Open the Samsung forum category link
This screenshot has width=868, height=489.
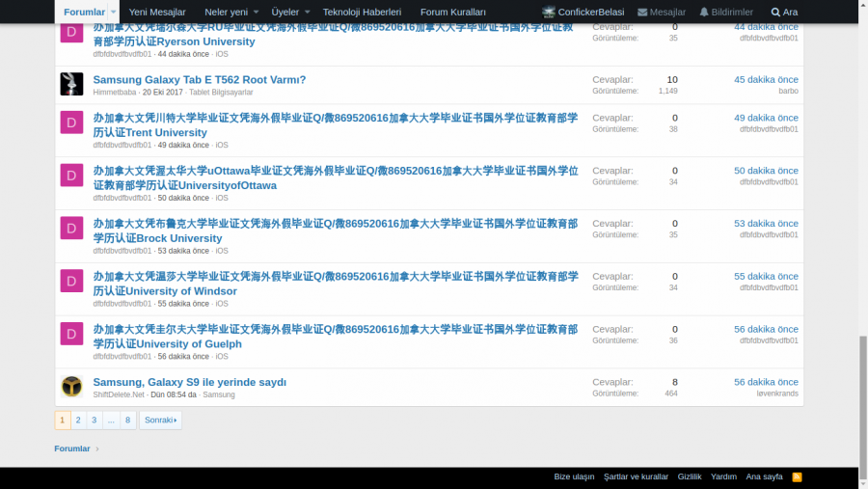pos(219,394)
